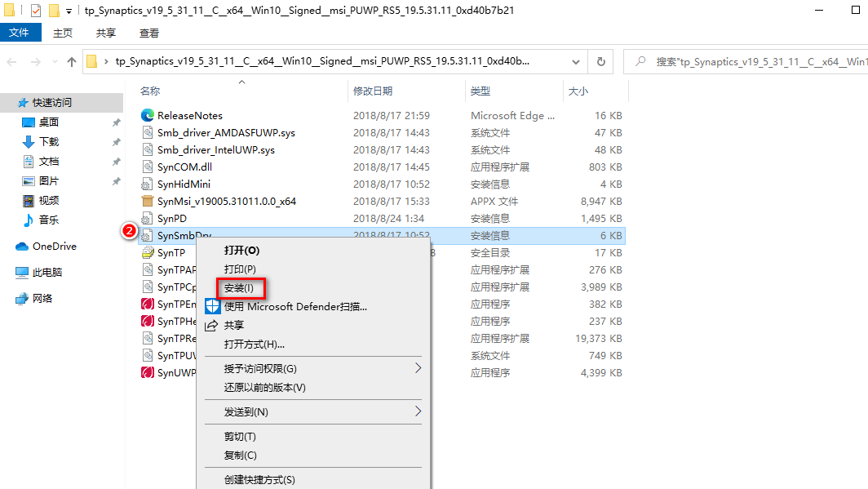Switch to the 查看 ribbon tab
This screenshot has height=489, width=868.
click(149, 33)
